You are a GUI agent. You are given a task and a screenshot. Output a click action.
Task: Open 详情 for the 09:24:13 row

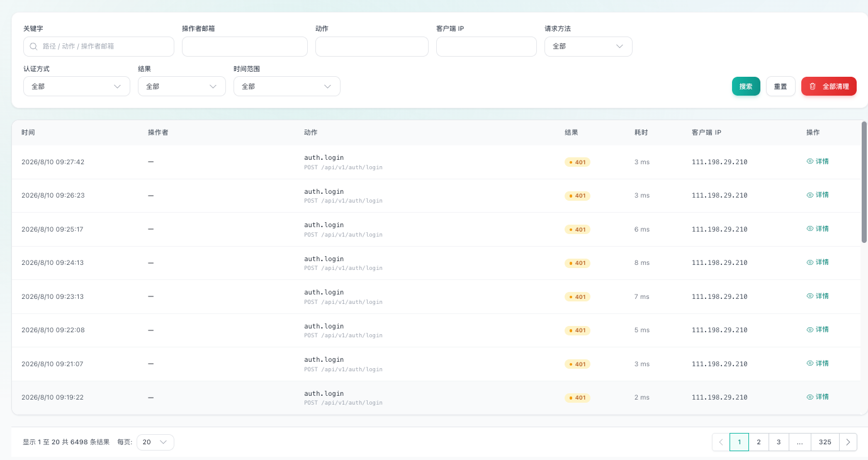818,262
